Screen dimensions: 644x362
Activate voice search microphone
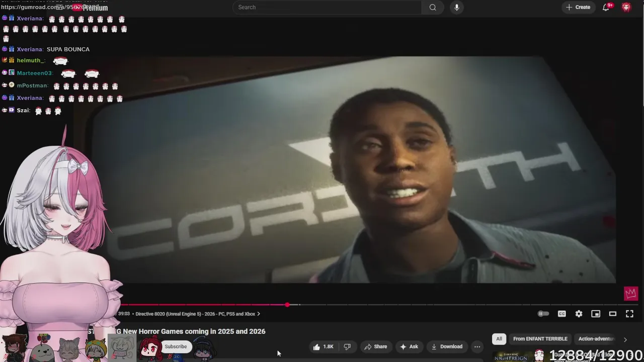pos(457,7)
